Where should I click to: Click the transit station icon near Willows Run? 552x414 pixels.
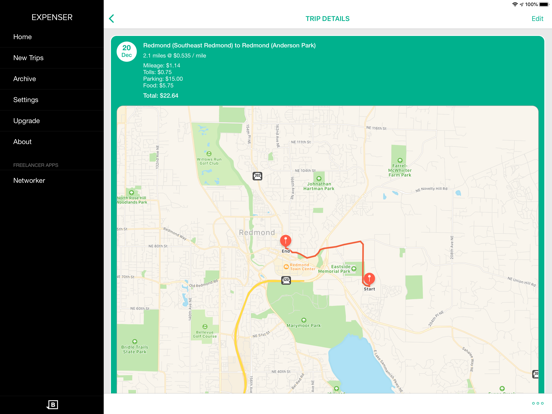[x=257, y=176]
